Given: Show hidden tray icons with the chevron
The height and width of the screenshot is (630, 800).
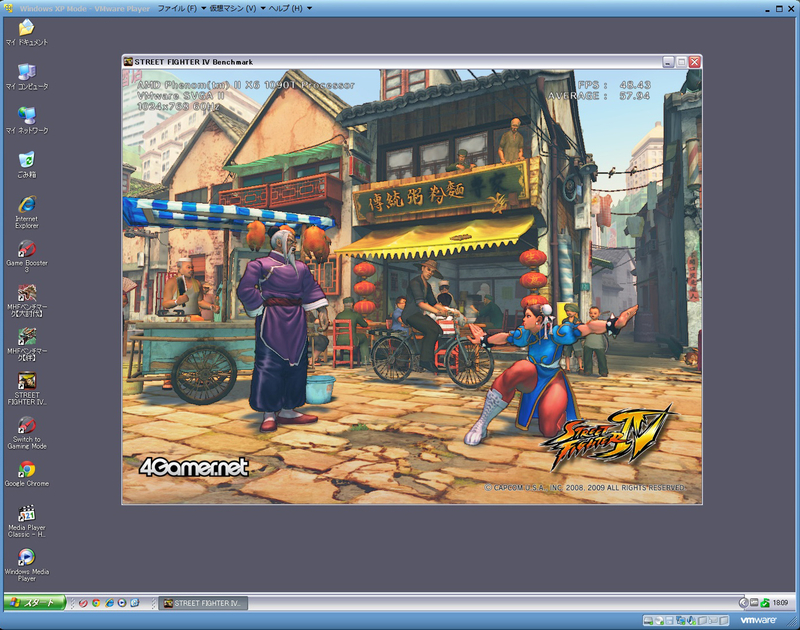Looking at the screenshot, I should pos(743,603).
